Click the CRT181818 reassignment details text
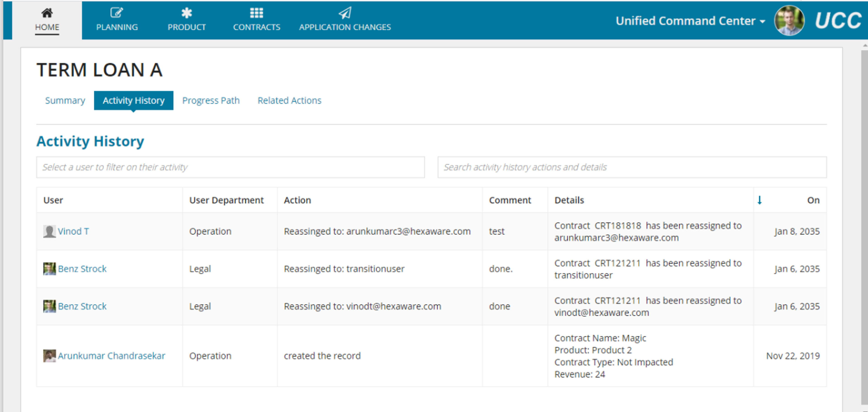This screenshot has height=412, width=868. pos(648,231)
